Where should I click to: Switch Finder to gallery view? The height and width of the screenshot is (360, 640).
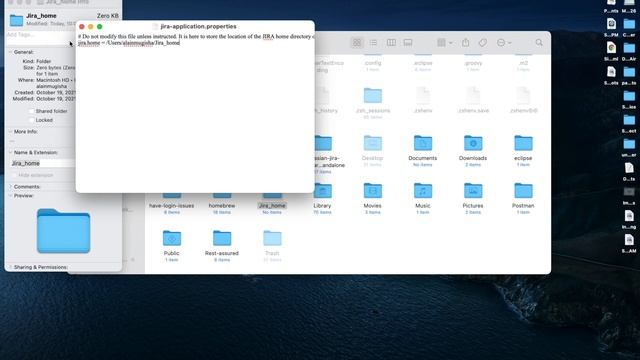tap(408, 42)
